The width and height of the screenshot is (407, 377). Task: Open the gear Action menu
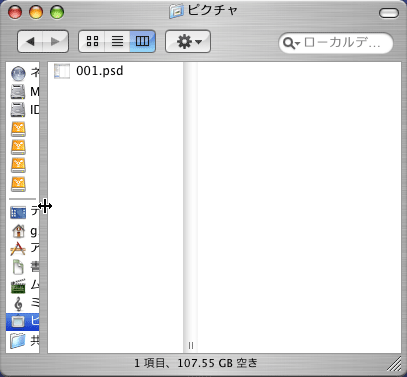(188, 42)
